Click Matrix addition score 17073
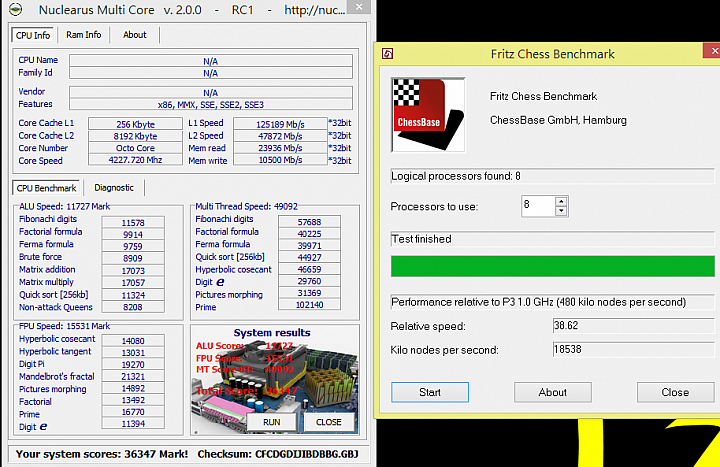This screenshot has height=467, width=720. pyautogui.click(x=133, y=271)
